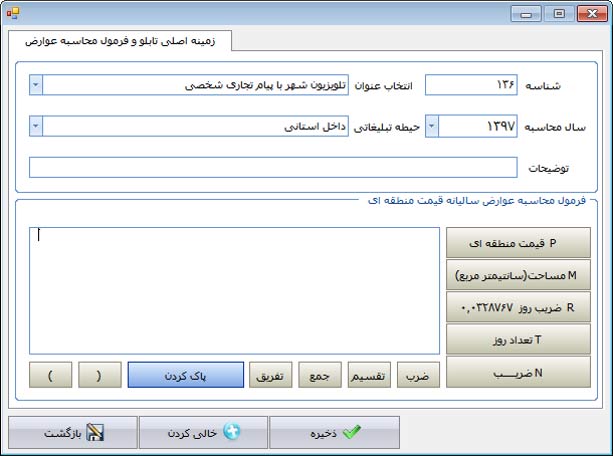Click the جمع addition button
The image size is (613, 456).
tap(320, 374)
